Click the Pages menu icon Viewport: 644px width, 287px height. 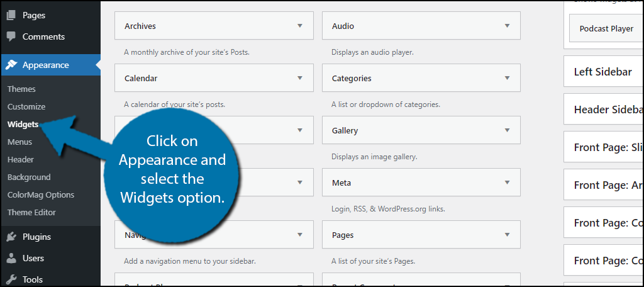11,15
